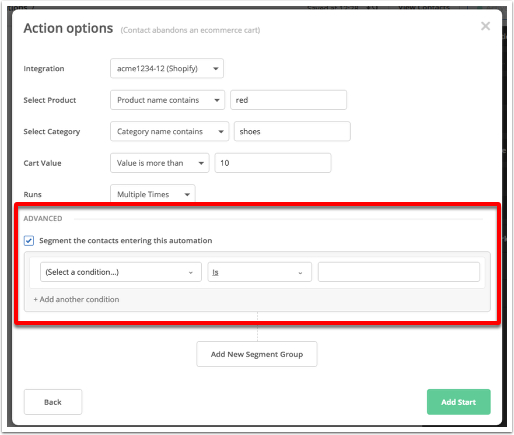Go Back to previous step

click(x=53, y=402)
